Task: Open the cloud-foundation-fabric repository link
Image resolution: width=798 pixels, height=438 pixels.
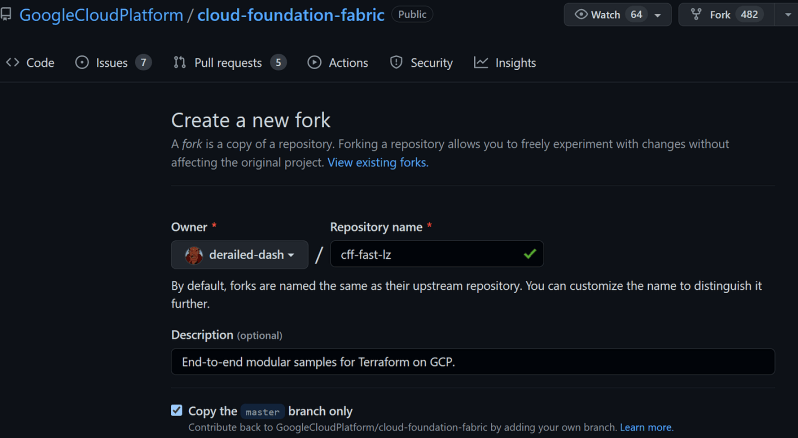Action: click(x=291, y=15)
